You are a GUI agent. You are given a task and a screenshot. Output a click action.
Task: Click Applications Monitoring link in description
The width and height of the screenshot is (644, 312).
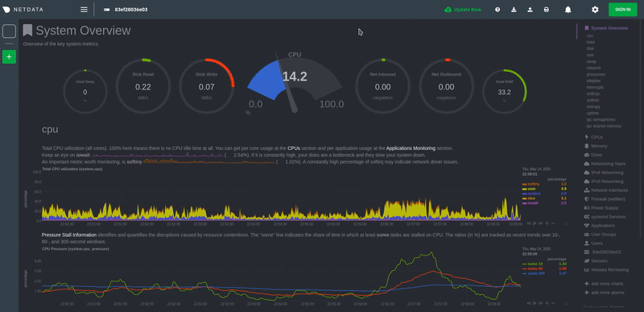[x=410, y=148]
